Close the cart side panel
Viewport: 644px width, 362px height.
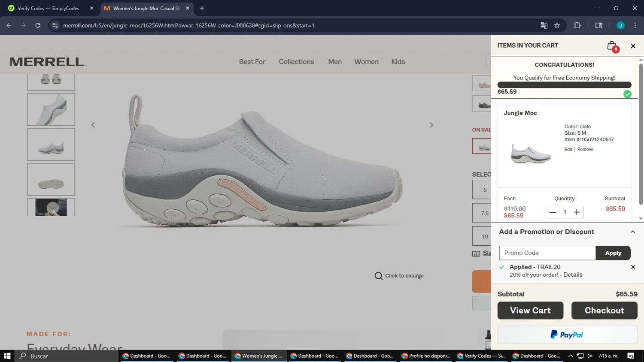(x=633, y=46)
